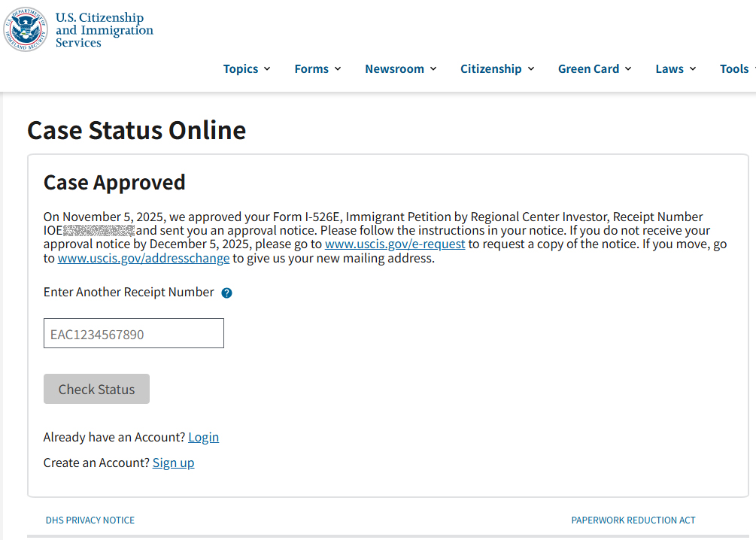Open the Green Card menu chevron
756x540 pixels.
click(x=628, y=69)
